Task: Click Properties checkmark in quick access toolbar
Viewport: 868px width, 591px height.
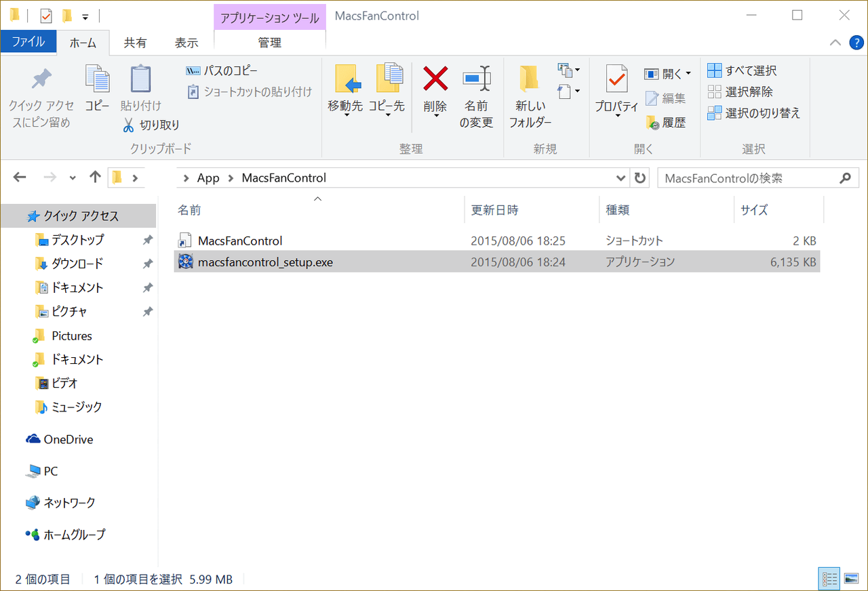Action: [46, 15]
